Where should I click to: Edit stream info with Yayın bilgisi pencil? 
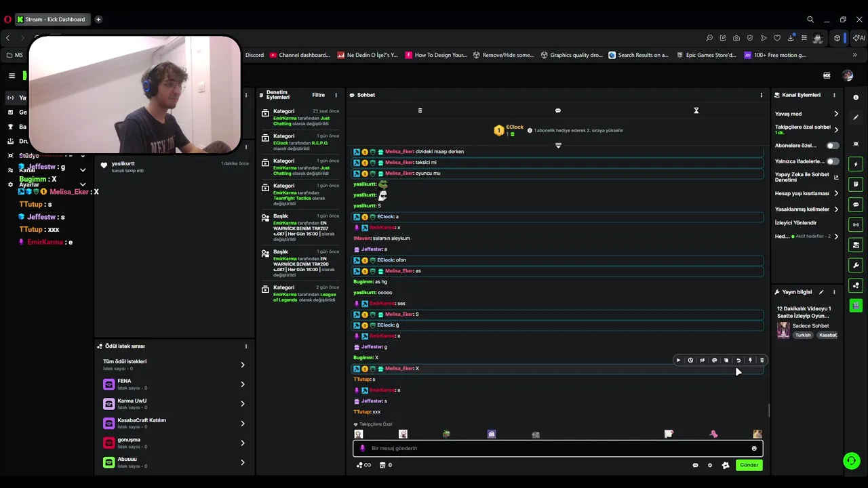(x=821, y=292)
